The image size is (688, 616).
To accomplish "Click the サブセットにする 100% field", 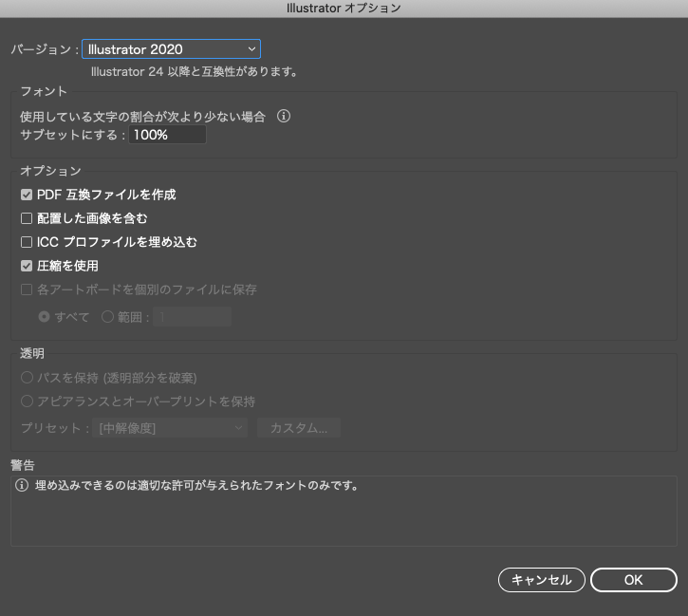I will coord(167,135).
